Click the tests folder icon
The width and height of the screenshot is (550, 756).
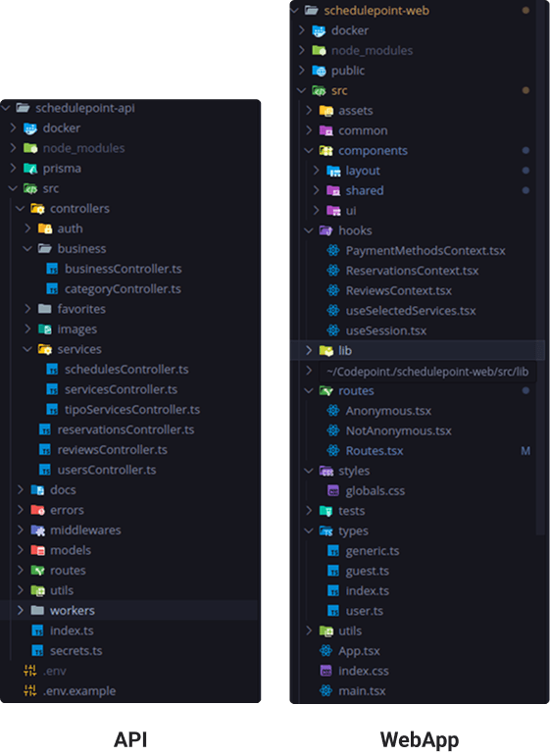pos(325,511)
